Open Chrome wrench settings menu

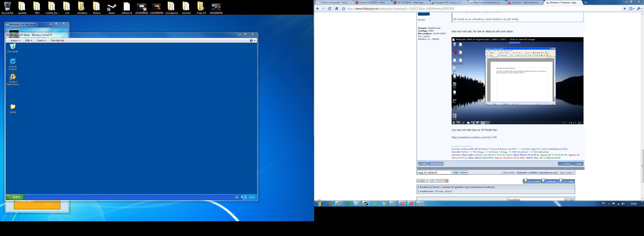[639, 8]
